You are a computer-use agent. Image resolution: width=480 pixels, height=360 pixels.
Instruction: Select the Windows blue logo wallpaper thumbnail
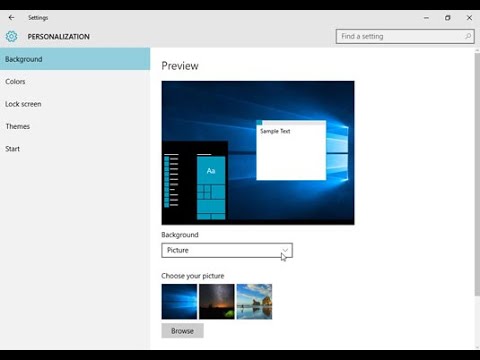click(x=179, y=302)
